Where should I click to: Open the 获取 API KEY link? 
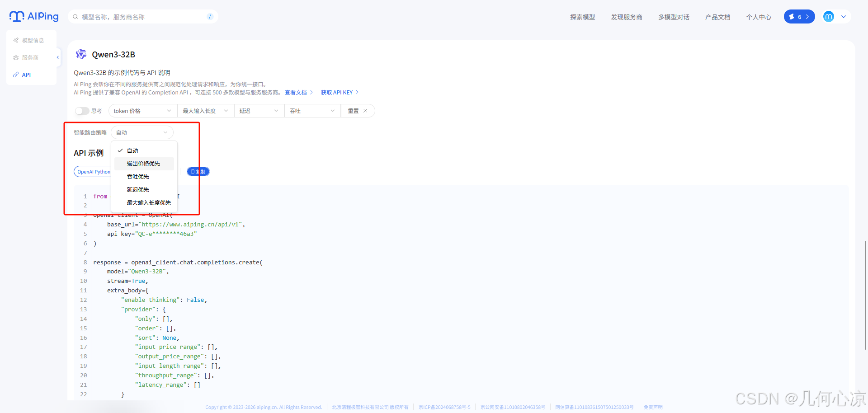pos(340,93)
